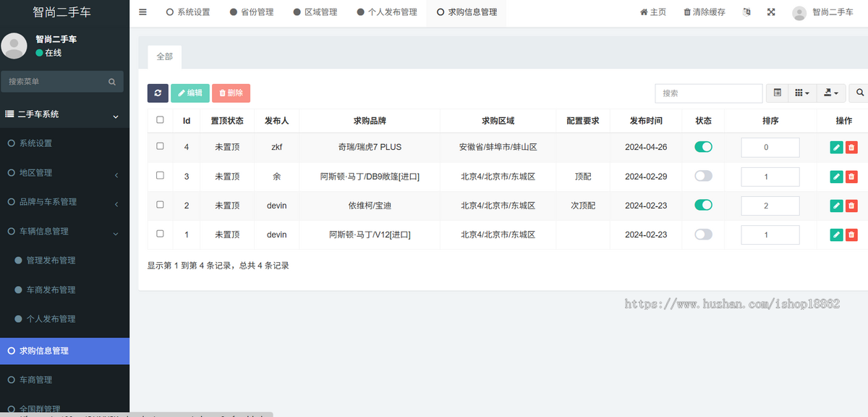The image size is (868, 417).
Task: Open the export data dropdown
Action: point(830,93)
